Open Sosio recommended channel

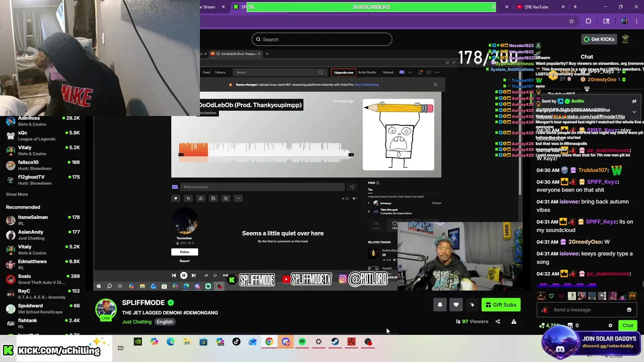pyautogui.click(x=43, y=279)
